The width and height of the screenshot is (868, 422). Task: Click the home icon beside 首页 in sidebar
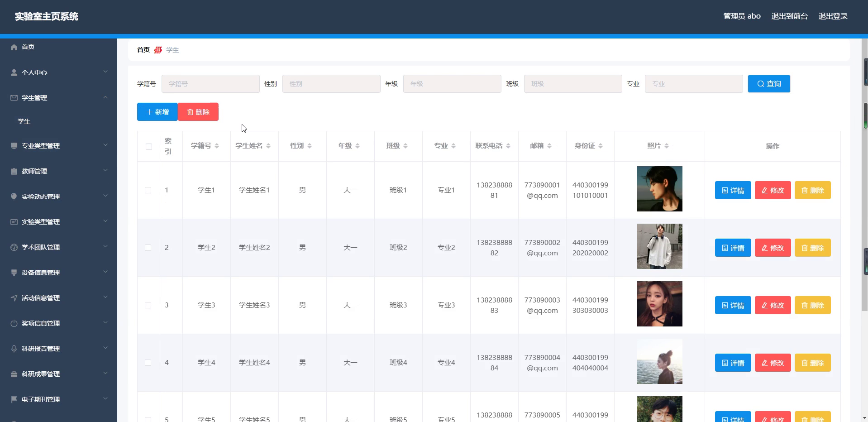(x=14, y=47)
